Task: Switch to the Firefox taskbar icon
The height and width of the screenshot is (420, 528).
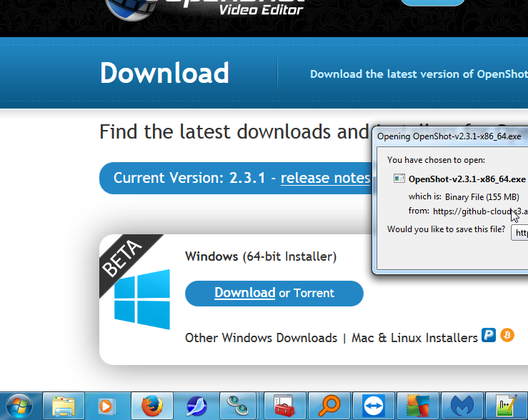Action: pos(152,406)
